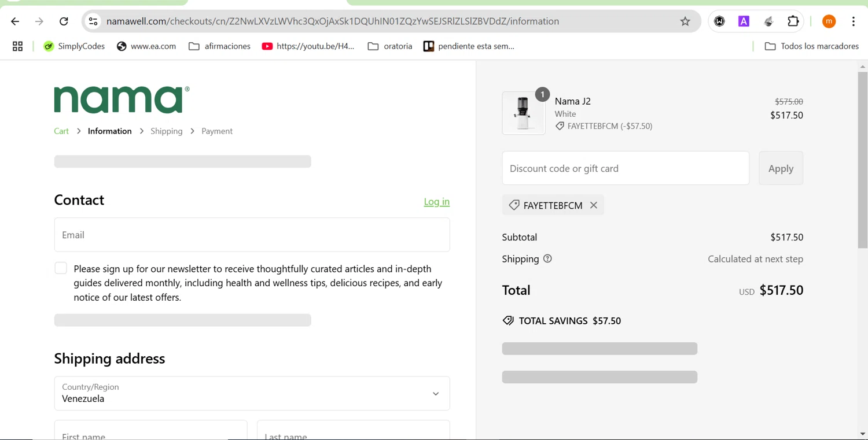Image resolution: width=868 pixels, height=440 pixels.
Task: Open site information icon in address bar
Action: point(93,21)
